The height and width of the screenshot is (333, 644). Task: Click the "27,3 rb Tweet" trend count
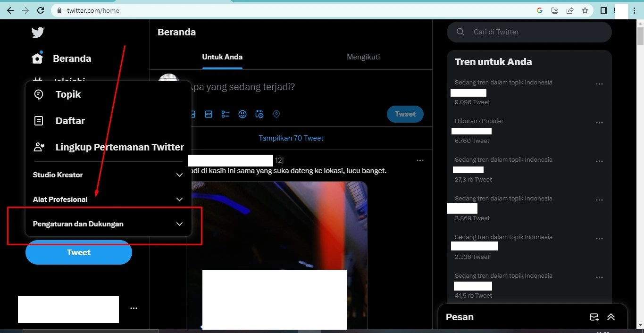pos(473,180)
